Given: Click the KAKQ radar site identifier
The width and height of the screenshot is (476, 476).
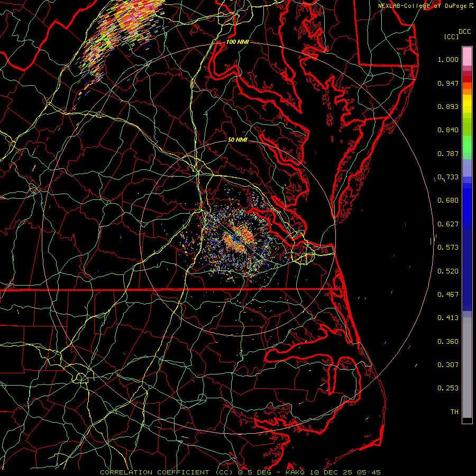Looking at the screenshot, I should [x=295, y=472].
